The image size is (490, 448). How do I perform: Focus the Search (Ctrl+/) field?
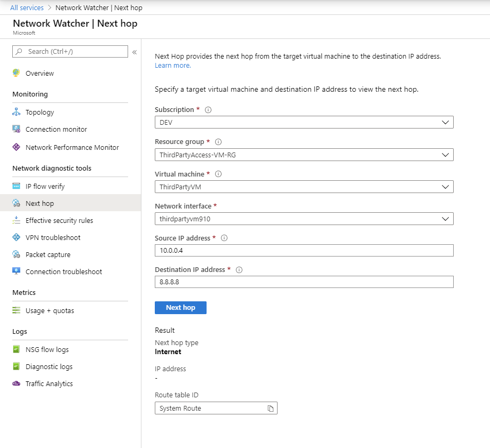click(x=70, y=52)
